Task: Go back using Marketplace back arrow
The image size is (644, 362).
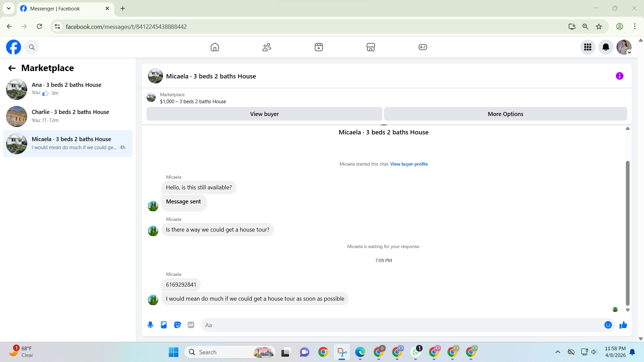Action: coord(12,68)
